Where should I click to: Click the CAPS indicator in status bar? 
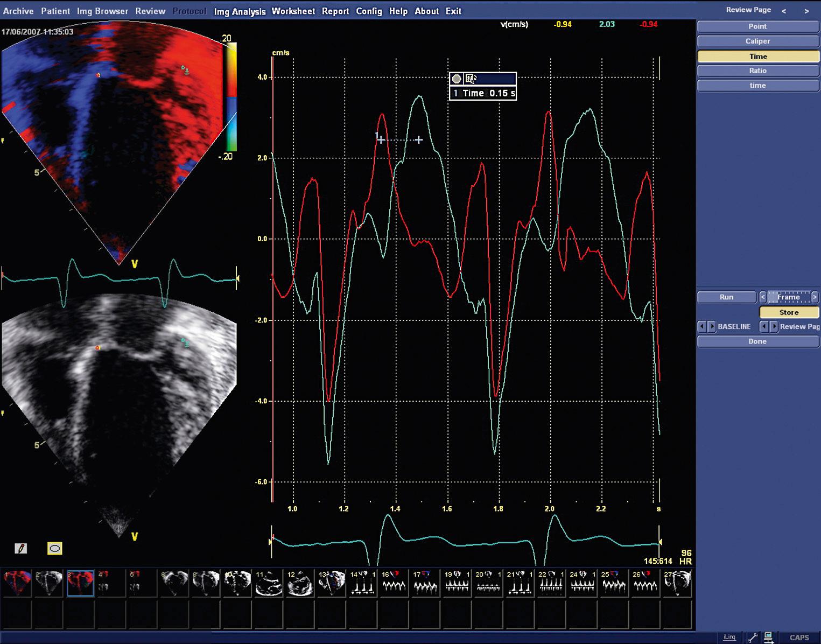(x=799, y=638)
